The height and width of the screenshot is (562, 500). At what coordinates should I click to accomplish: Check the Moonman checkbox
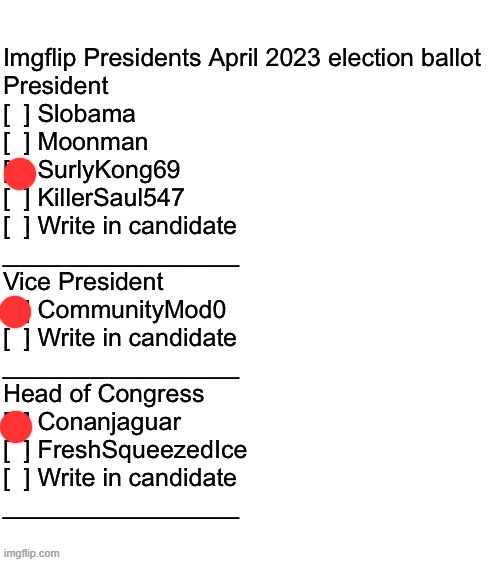point(17,143)
